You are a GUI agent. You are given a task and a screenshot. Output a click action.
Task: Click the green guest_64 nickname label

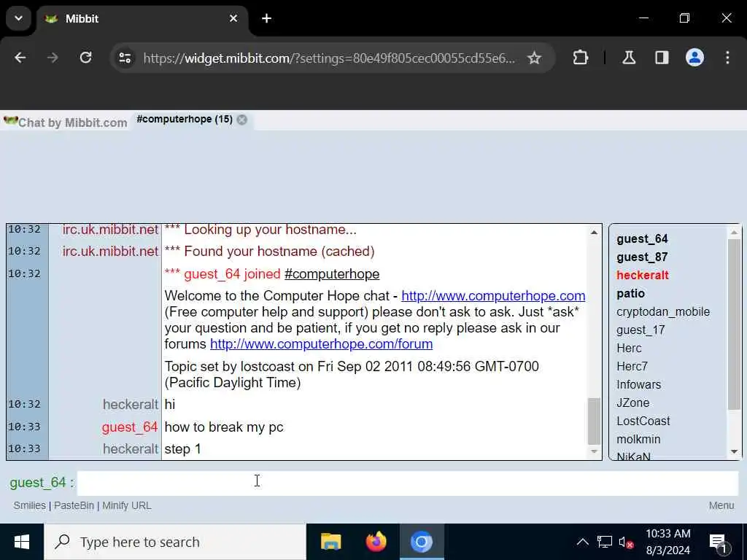[x=38, y=483]
